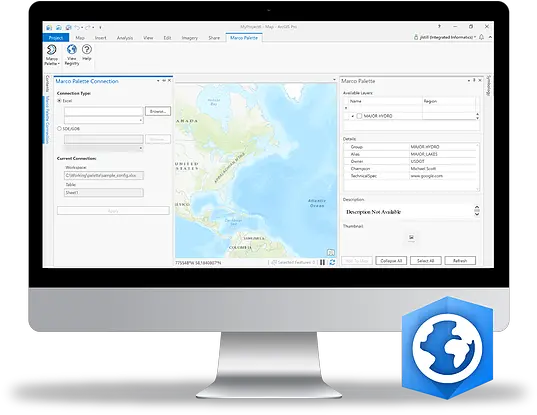Click the Table field showing Sheet1

tap(104, 192)
